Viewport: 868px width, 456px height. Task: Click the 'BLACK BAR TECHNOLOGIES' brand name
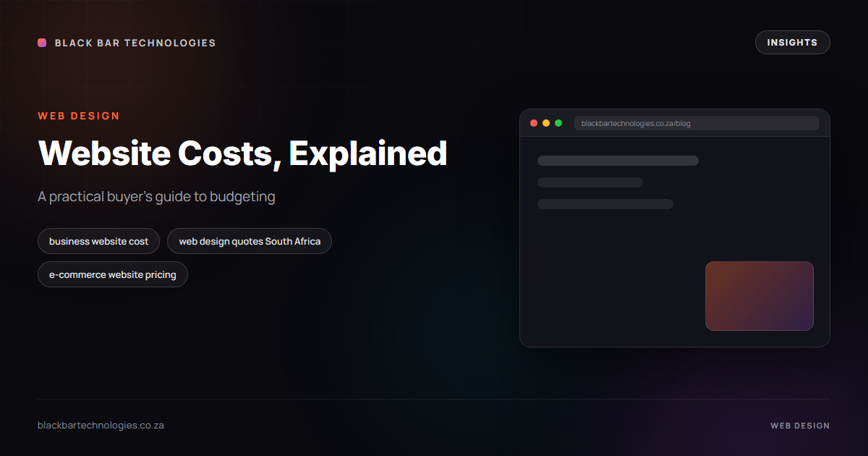[135, 43]
